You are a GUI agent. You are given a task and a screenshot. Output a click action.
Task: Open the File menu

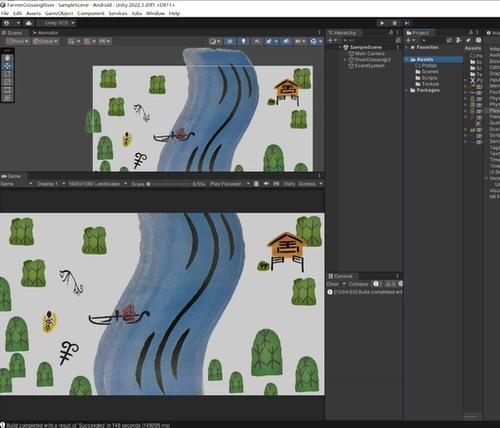[x=5, y=13]
